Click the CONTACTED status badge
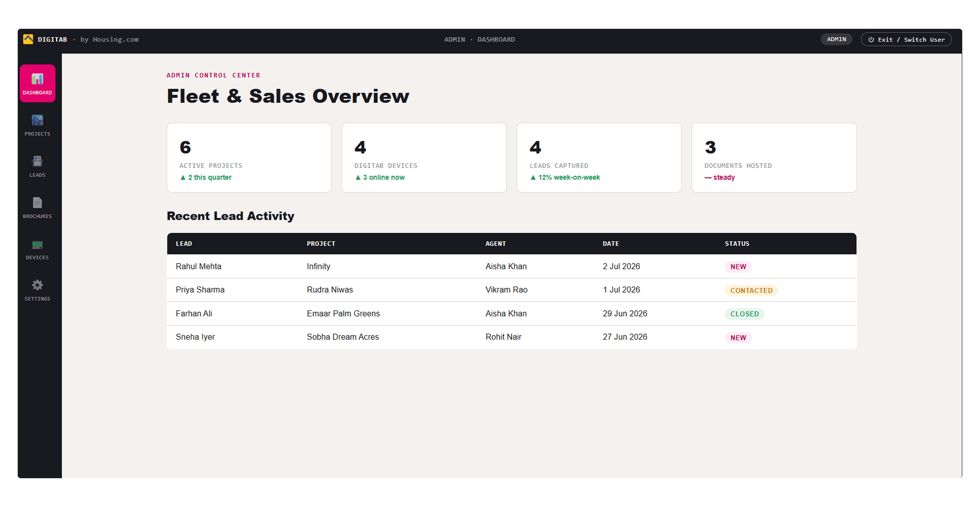Viewport: 980px width, 507px height. pyautogui.click(x=751, y=290)
